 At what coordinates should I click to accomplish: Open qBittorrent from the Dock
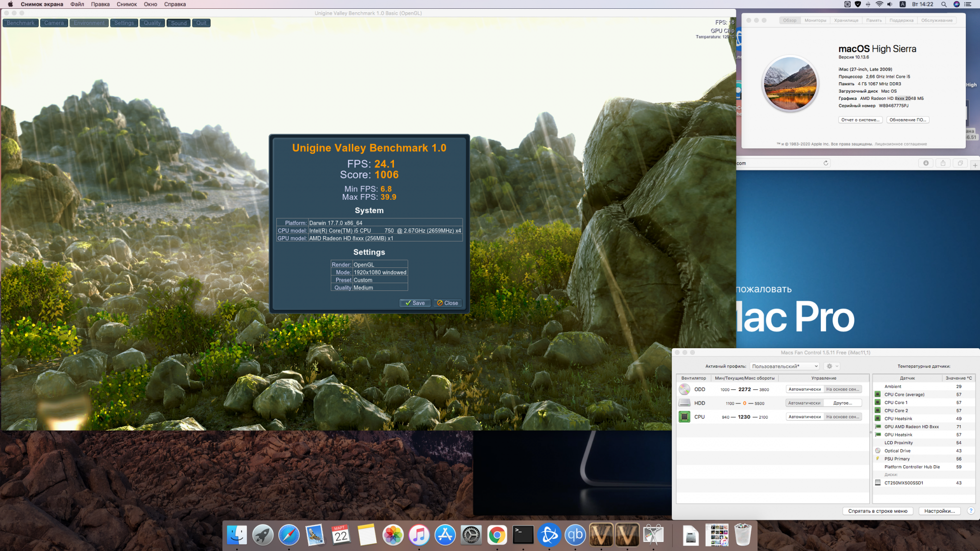point(575,535)
